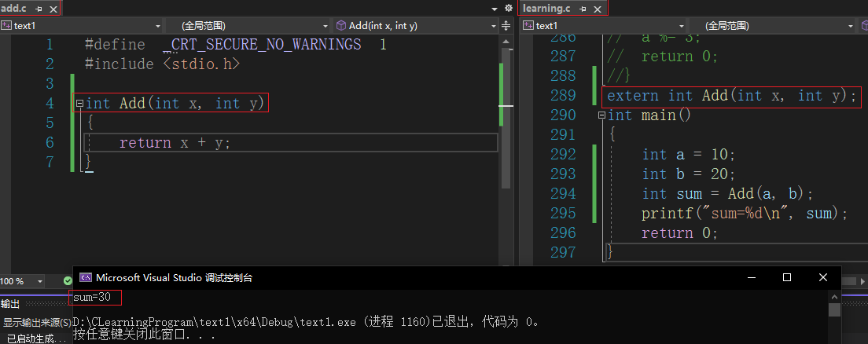This screenshot has width=868, height=344.
Task: Click the int a = 10; line
Action: coord(689,154)
